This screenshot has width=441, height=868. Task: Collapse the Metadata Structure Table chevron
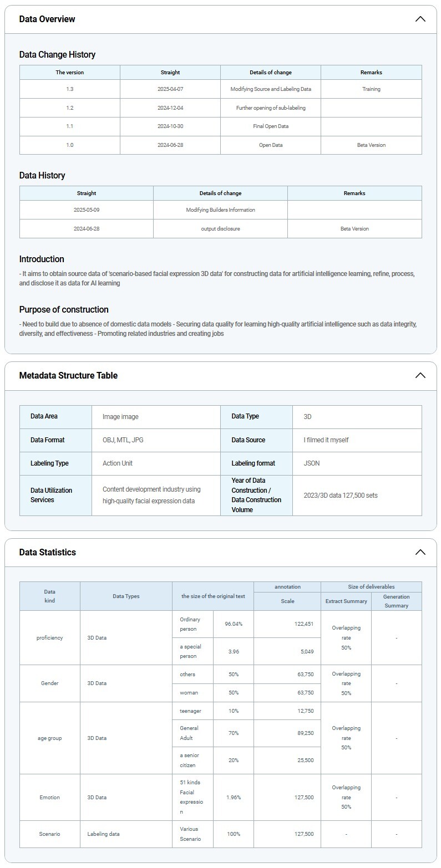click(x=420, y=376)
